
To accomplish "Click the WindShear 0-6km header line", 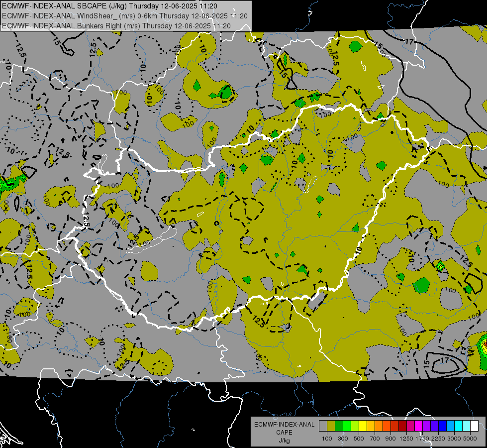I will (x=125, y=16).
